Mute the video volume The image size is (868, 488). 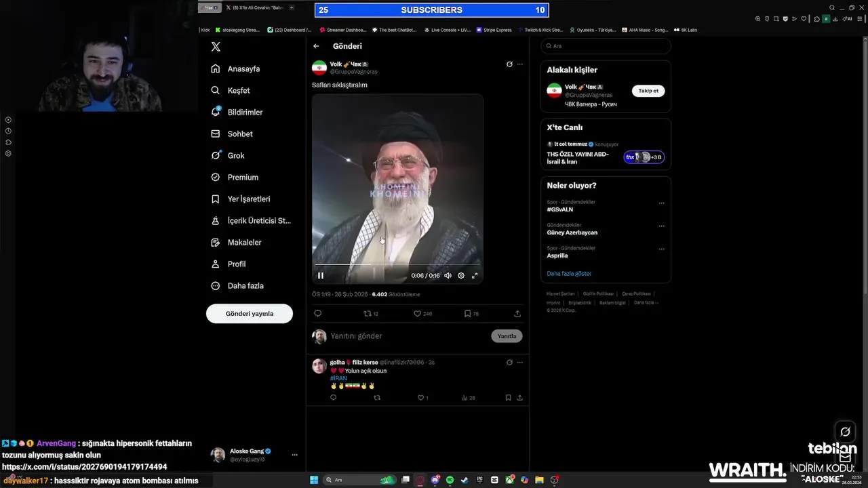point(448,275)
